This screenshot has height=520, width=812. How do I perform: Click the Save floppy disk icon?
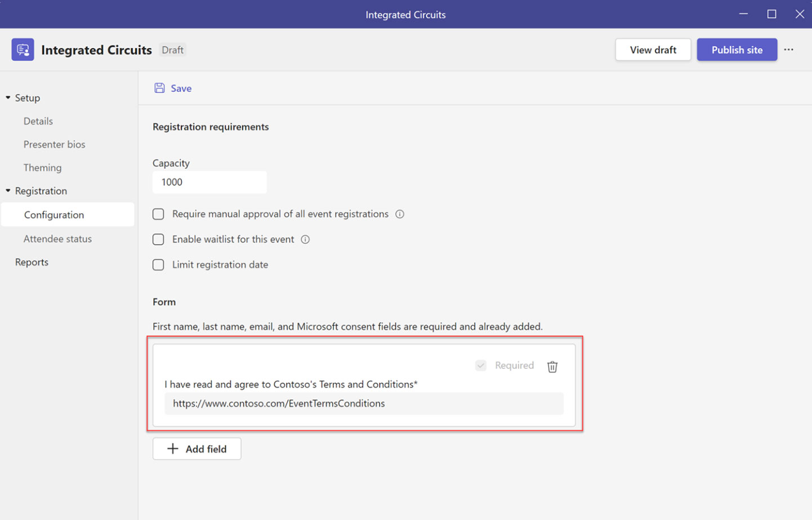click(159, 88)
